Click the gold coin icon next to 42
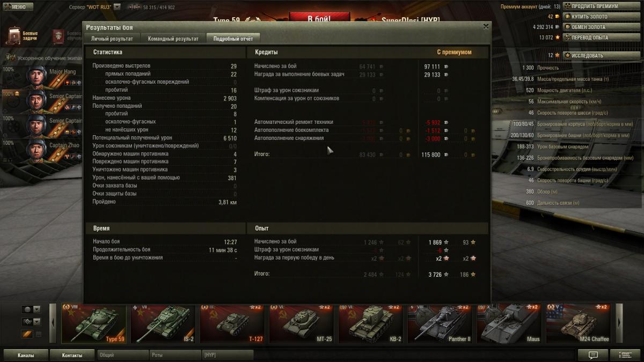Image resolution: width=644 pixels, height=362 pixels. click(557, 17)
